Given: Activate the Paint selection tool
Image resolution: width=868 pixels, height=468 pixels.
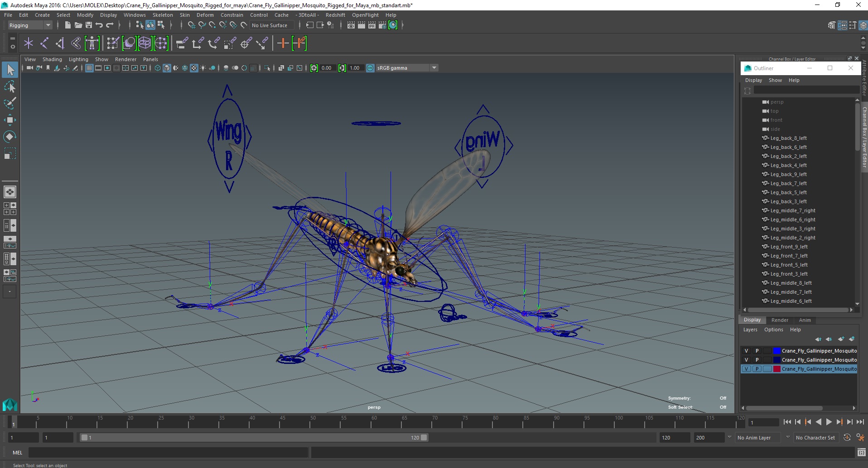Looking at the screenshot, I should [x=10, y=103].
